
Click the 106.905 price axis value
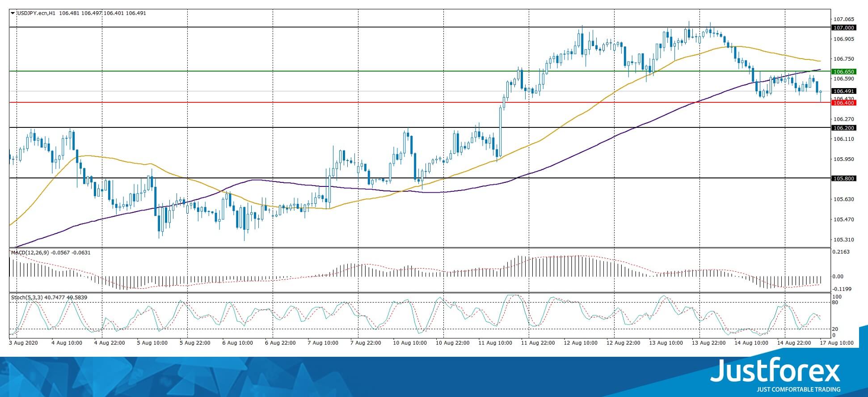[x=844, y=39]
